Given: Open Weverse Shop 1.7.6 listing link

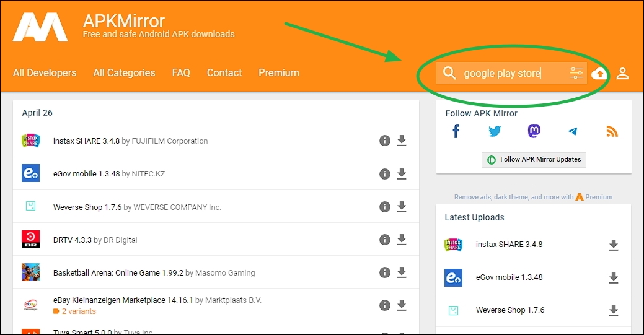Looking at the screenshot, I should (x=87, y=207).
